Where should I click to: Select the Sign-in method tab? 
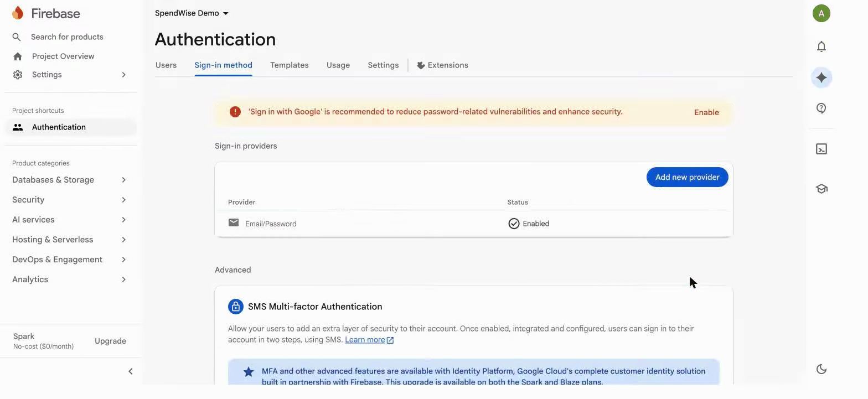click(223, 65)
